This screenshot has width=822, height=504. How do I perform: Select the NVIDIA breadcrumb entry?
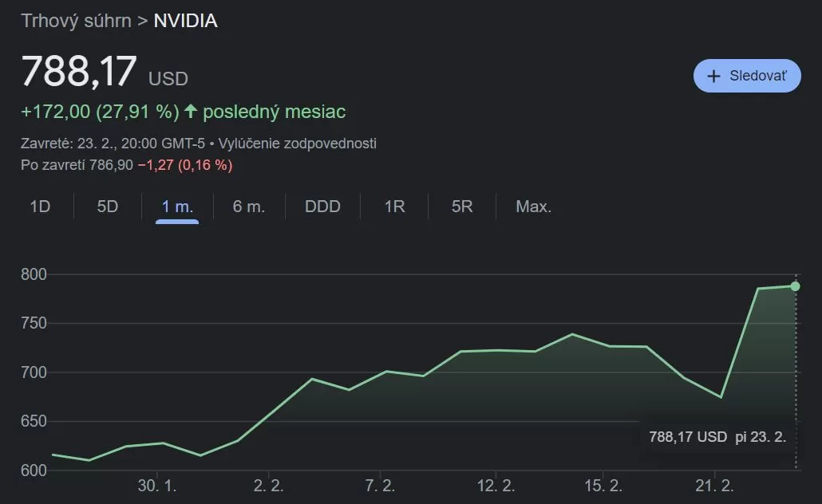click(187, 21)
